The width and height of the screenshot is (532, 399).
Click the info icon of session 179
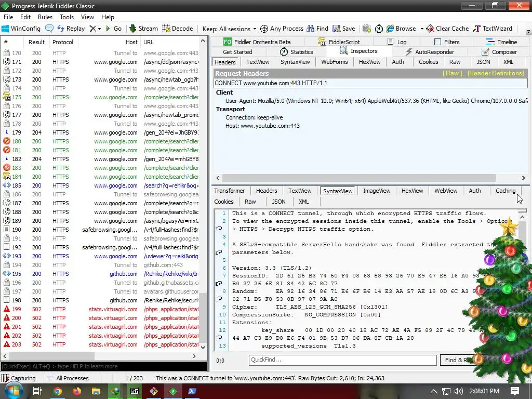click(6, 132)
